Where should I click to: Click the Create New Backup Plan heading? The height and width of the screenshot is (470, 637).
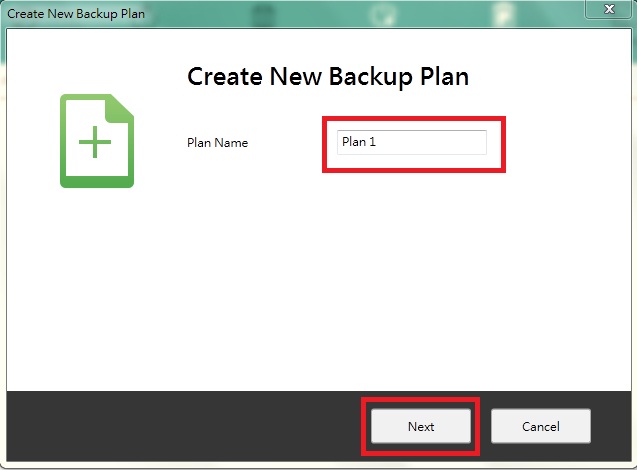328,77
